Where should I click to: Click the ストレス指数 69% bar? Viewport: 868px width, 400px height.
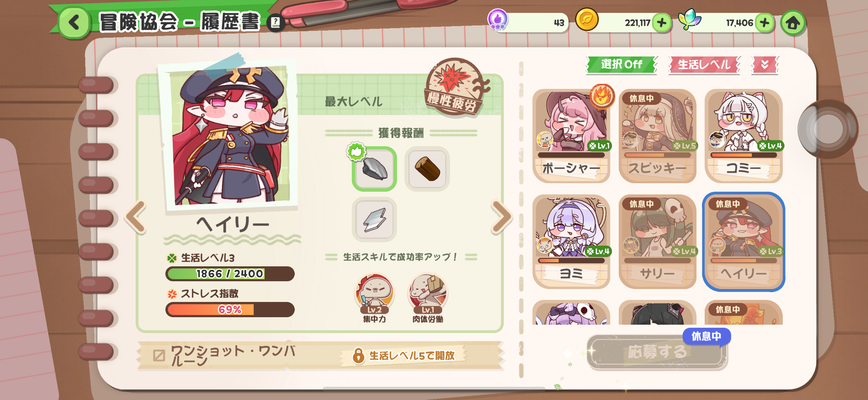click(x=230, y=309)
